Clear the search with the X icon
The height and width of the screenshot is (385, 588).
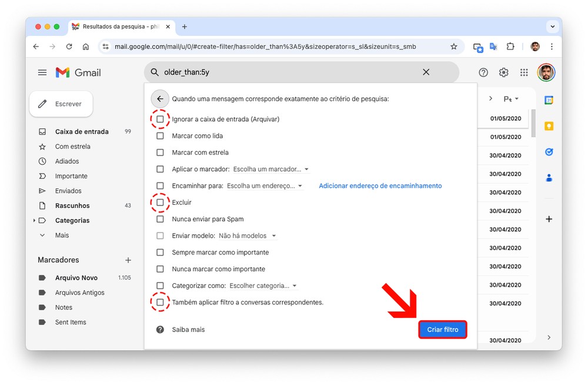pos(426,72)
